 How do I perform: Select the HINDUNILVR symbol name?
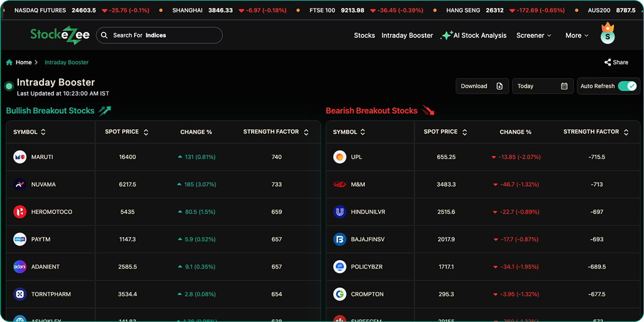pyautogui.click(x=368, y=212)
